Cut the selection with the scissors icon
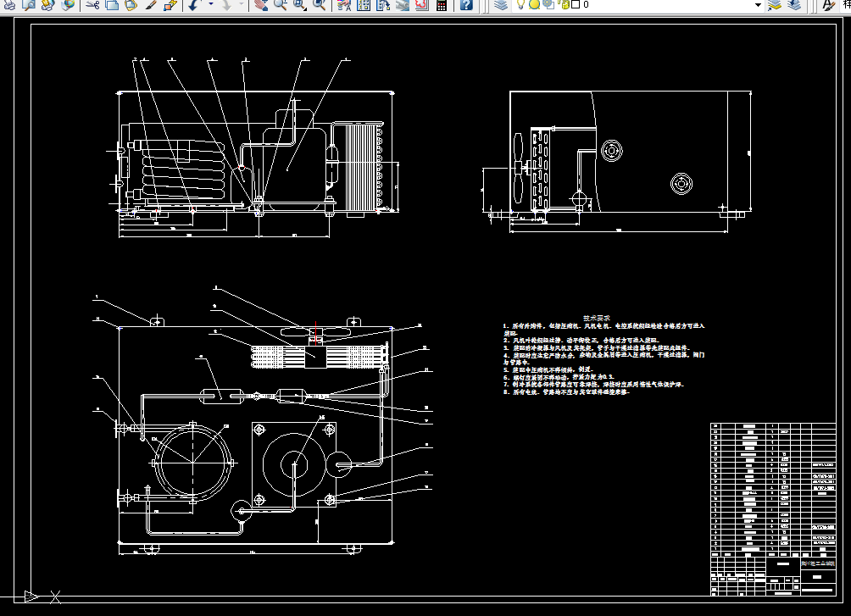 click(92, 4)
